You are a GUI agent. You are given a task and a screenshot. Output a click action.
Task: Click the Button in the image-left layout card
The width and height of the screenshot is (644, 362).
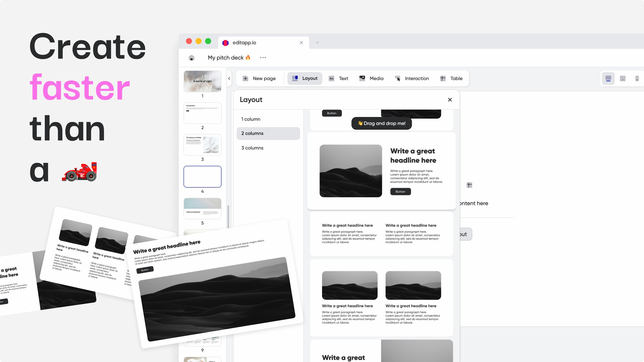point(400,192)
